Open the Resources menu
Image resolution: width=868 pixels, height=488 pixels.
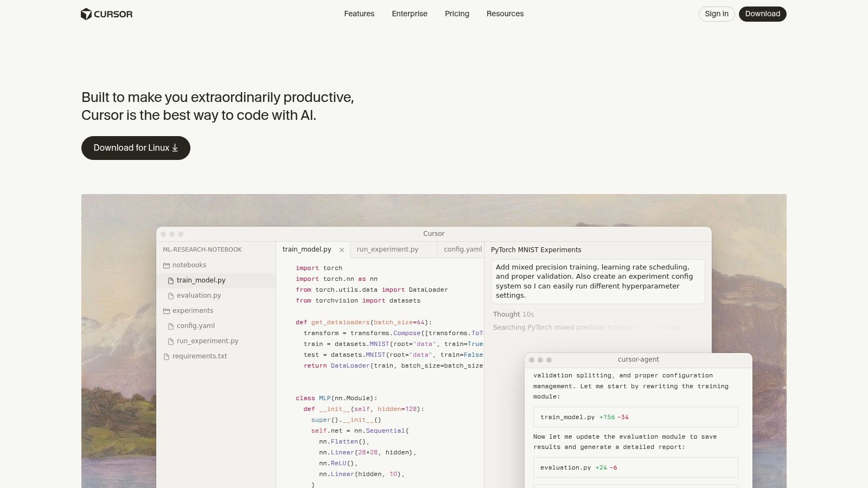click(x=505, y=14)
